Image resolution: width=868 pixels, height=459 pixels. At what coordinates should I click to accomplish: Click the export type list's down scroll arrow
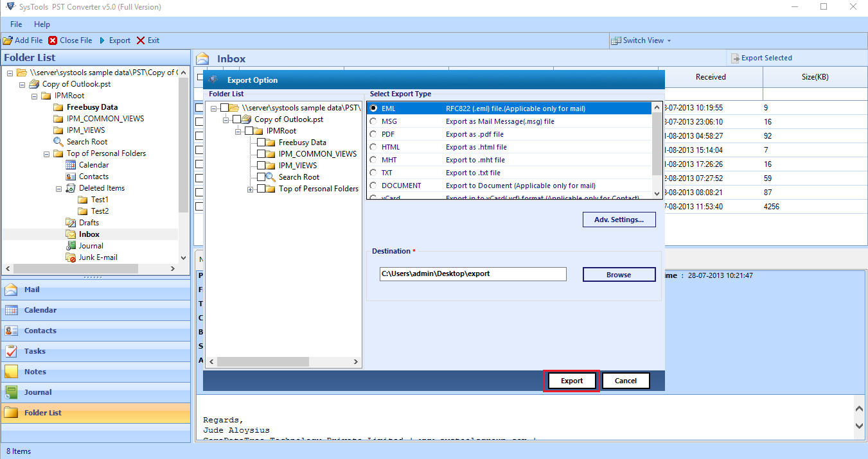tap(657, 193)
